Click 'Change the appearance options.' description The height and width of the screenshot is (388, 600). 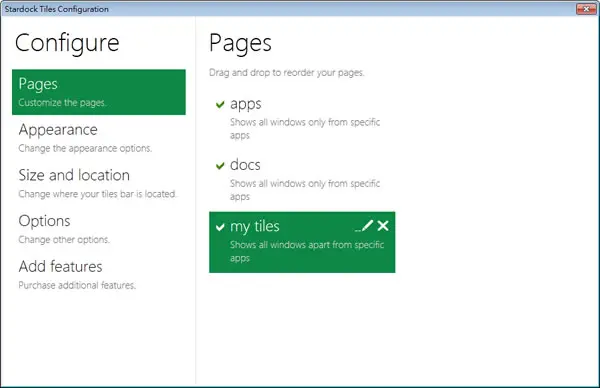pos(85,148)
